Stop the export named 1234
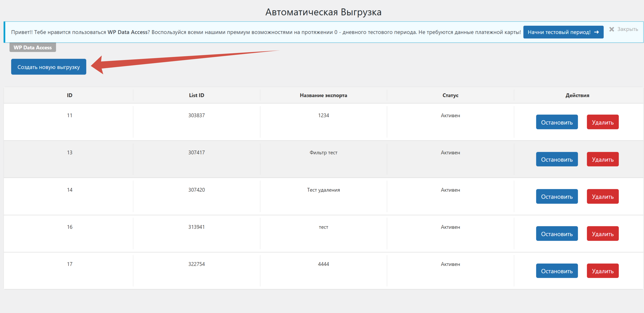Screen dimensions: 644x313 pyautogui.click(x=556, y=122)
